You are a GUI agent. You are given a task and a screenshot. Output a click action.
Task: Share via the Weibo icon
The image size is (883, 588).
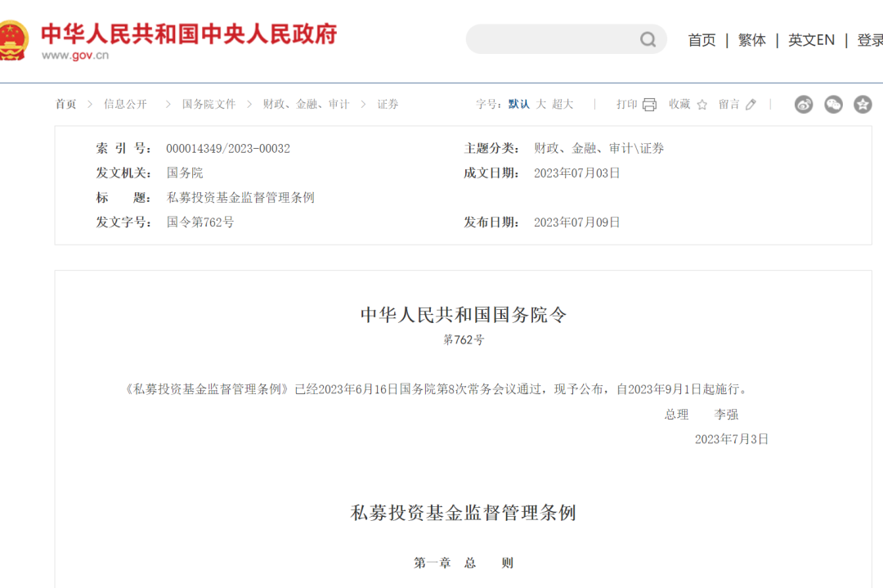tap(804, 105)
